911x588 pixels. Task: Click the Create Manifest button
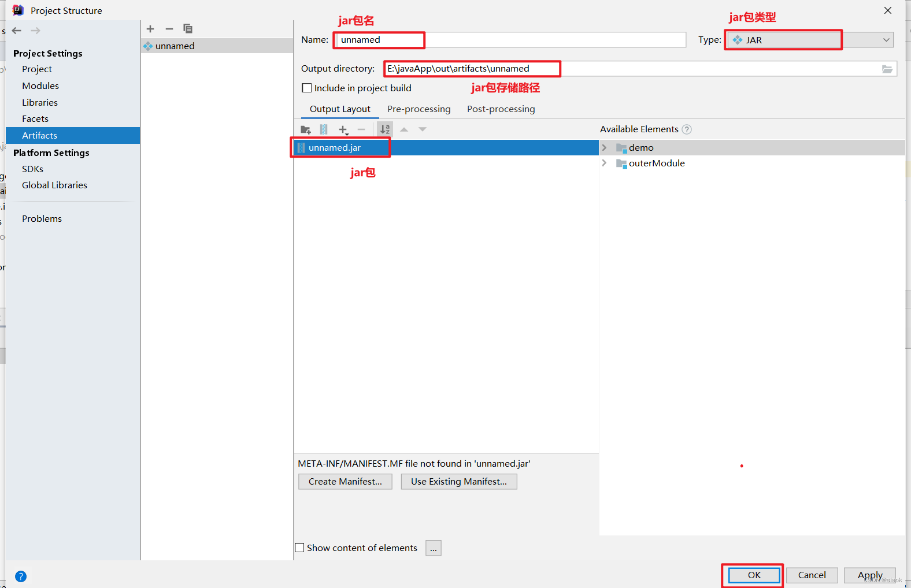pos(345,482)
